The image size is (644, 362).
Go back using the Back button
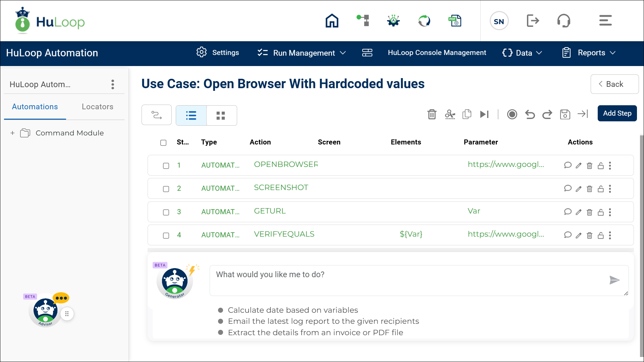pos(614,84)
